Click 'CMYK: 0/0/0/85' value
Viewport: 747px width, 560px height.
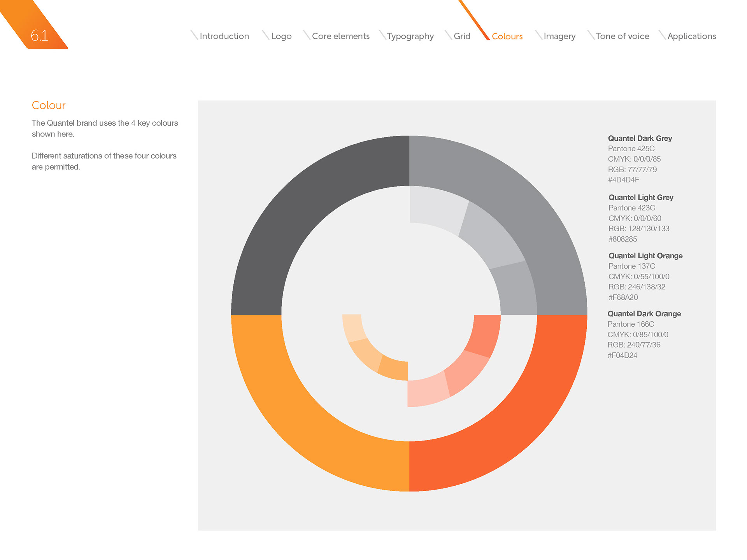point(634,159)
